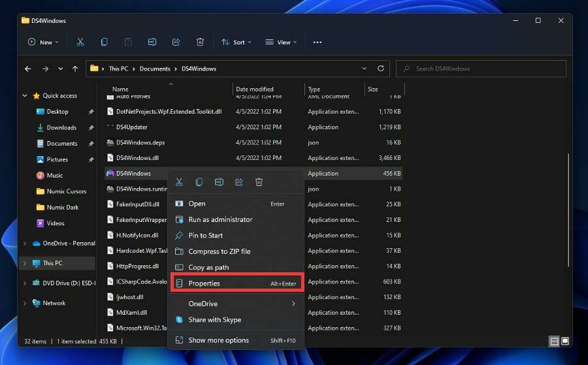588x365 pixels.
Task: Collapse the Quick access tree
Action: click(x=25, y=95)
